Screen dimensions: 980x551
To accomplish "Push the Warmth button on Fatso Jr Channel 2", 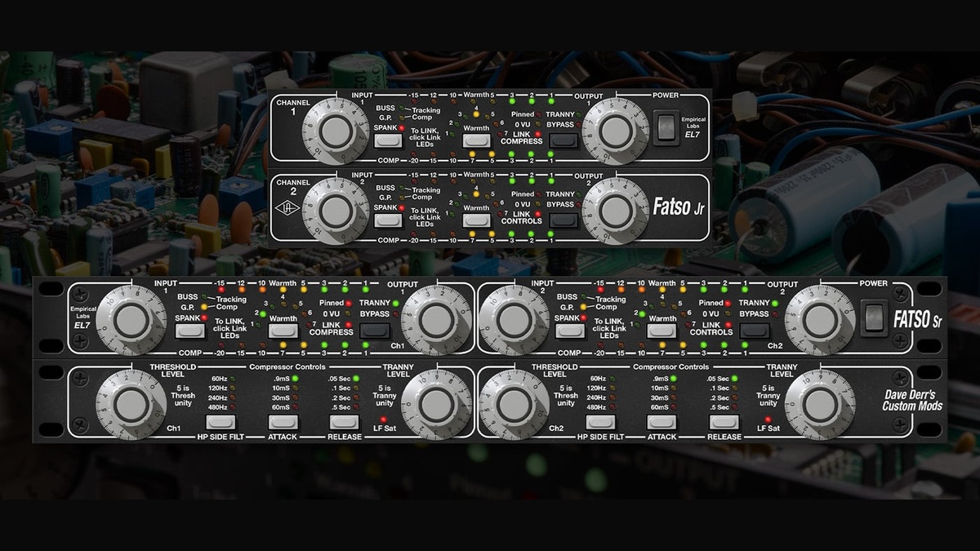I will point(476,220).
